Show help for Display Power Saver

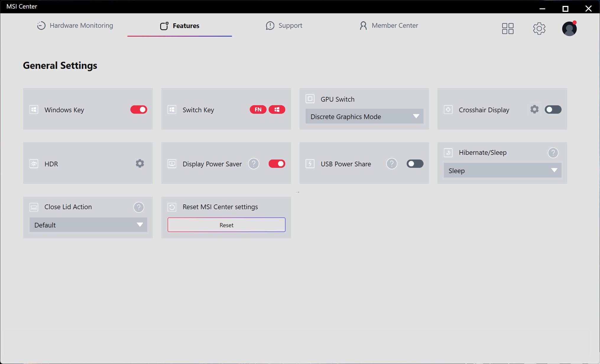pos(254,164)
